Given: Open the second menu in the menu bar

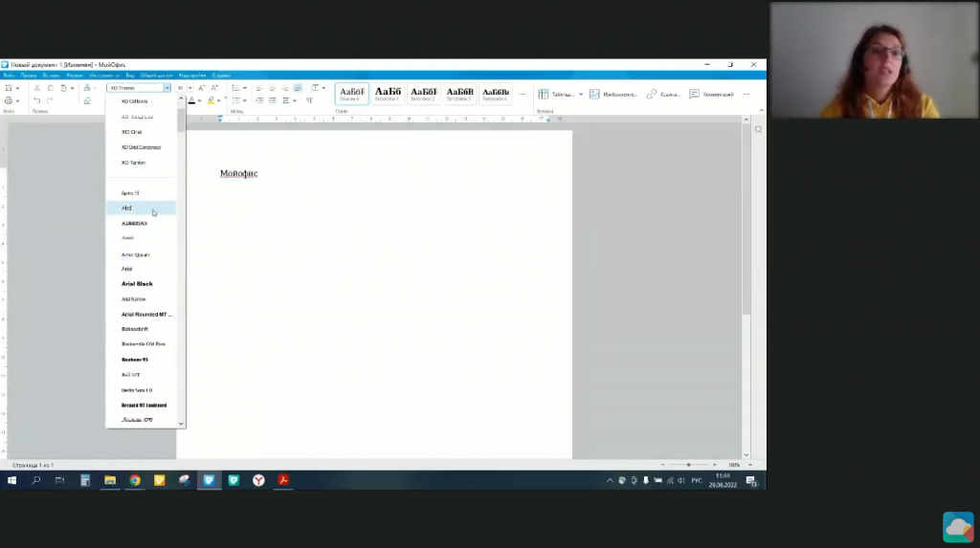Looking at the screenshot, I should (28, 76).
